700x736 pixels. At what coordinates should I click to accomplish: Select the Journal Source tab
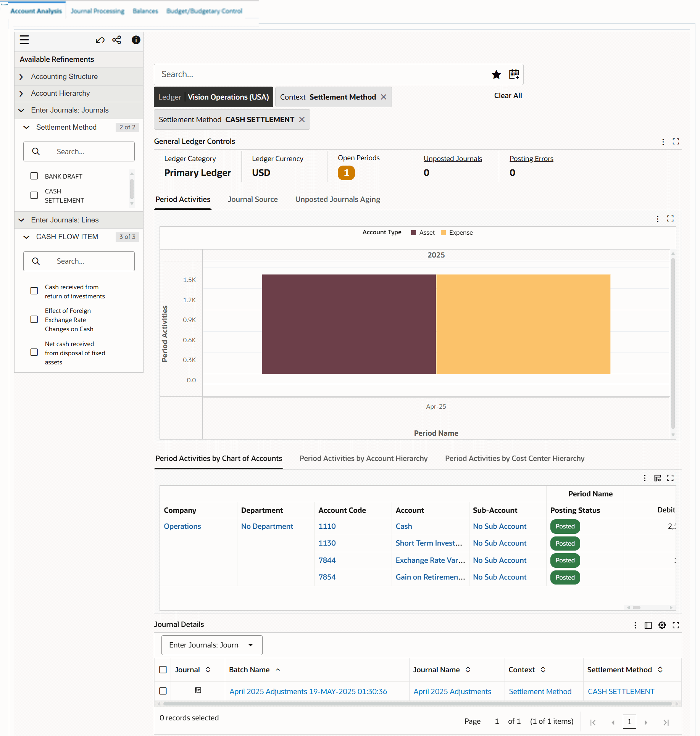[x=253, y=200]
